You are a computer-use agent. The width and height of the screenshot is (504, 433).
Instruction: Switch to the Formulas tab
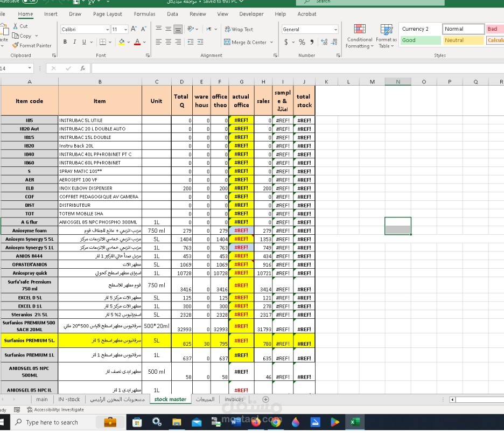click(144, 14)
